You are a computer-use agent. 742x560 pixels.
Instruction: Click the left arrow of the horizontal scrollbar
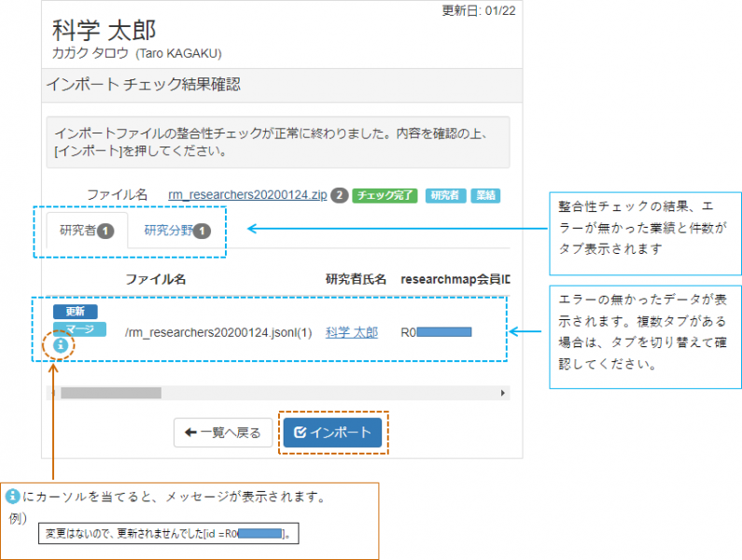point(52,394)
